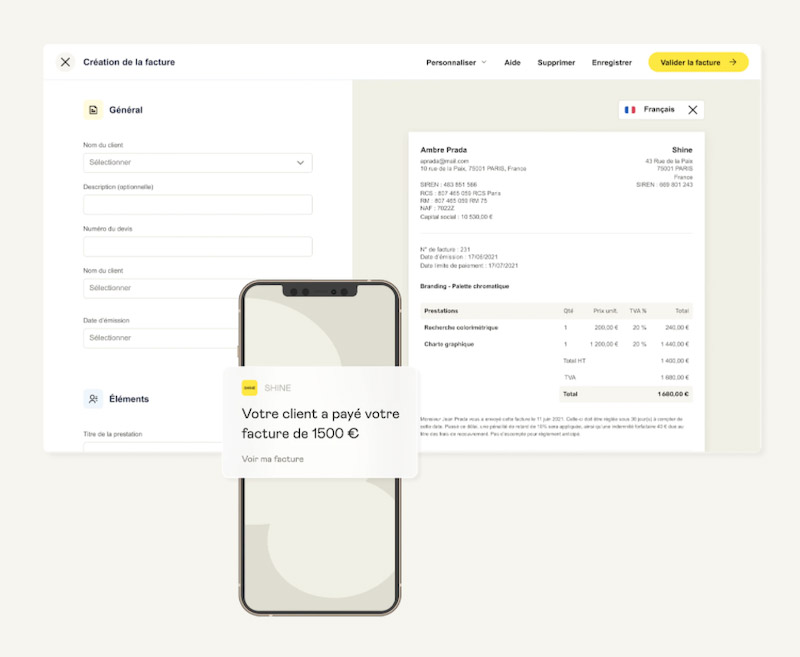Open the second Nom du client selector
800x657 pixels.
(161, 288)
